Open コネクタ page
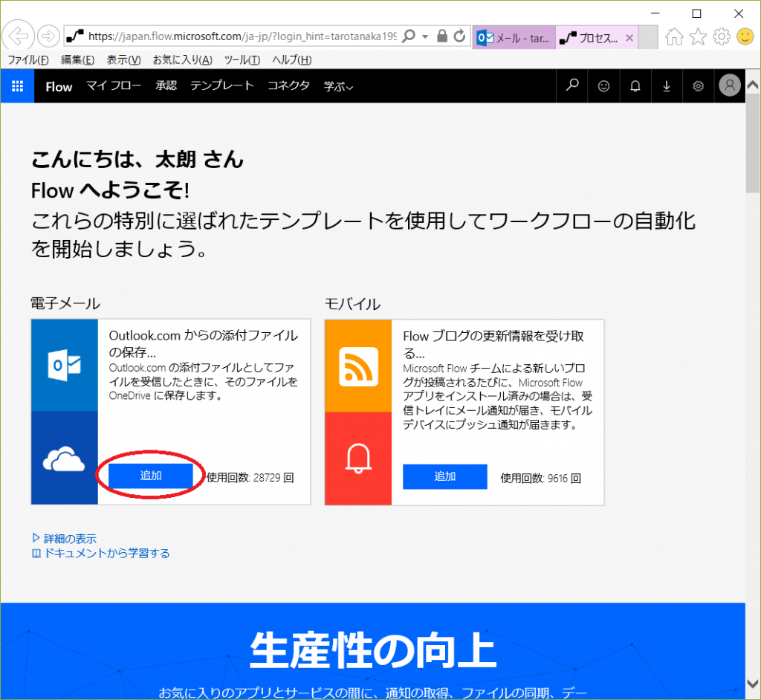Screen dimensions: 761x700 coord(289,86)
